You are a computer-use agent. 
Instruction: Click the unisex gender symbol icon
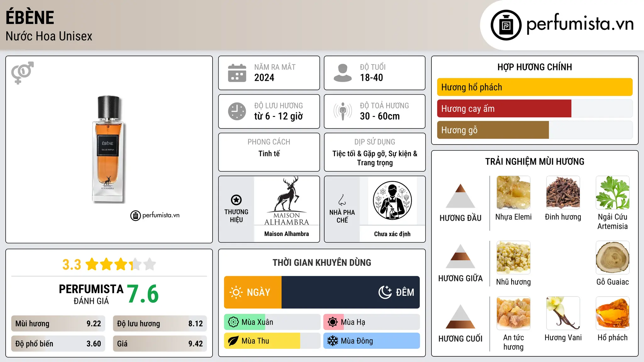click(x=22, y=73)
